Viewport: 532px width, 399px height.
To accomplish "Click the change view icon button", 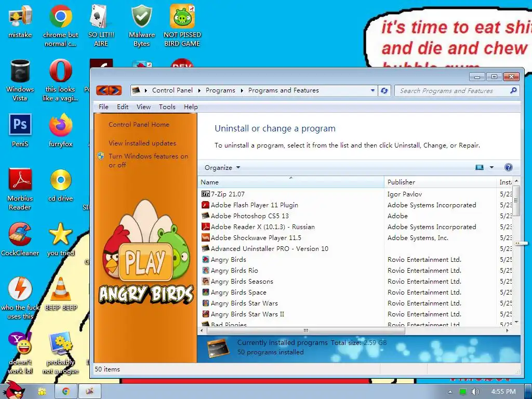I will click(480, 167).
